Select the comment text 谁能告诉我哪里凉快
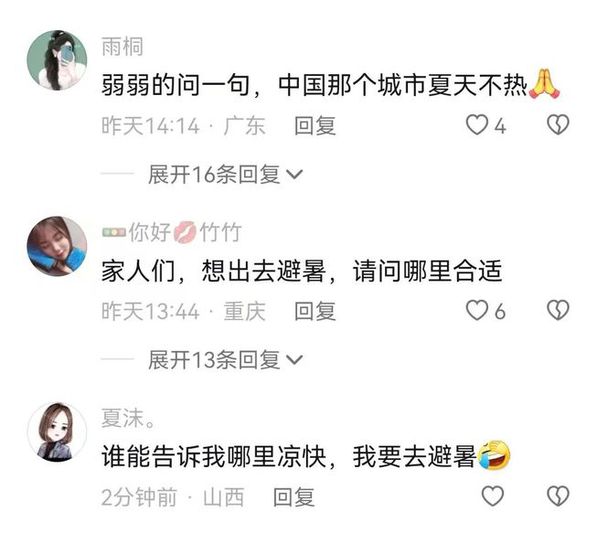The image size is (603, 533). [214, 456]
